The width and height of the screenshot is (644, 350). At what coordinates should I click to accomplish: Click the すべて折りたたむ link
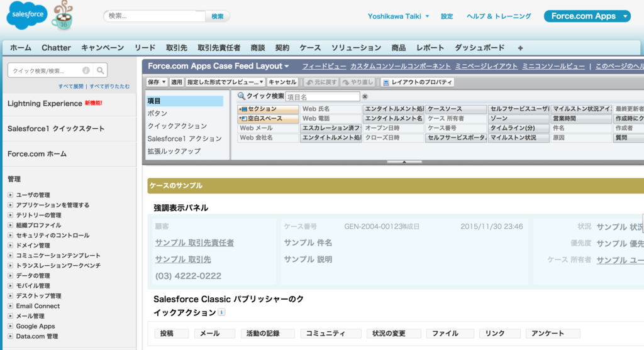coord(109,87)
